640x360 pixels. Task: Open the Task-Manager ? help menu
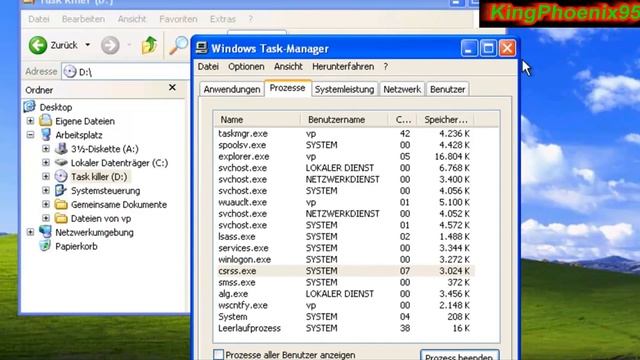tap(386, 67)
